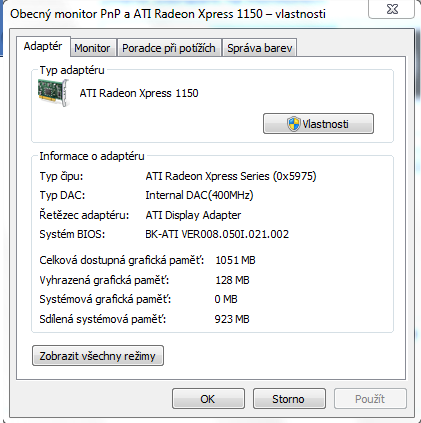
Task: Click the 923 MB shared memory value
Action: click(232, 319)
